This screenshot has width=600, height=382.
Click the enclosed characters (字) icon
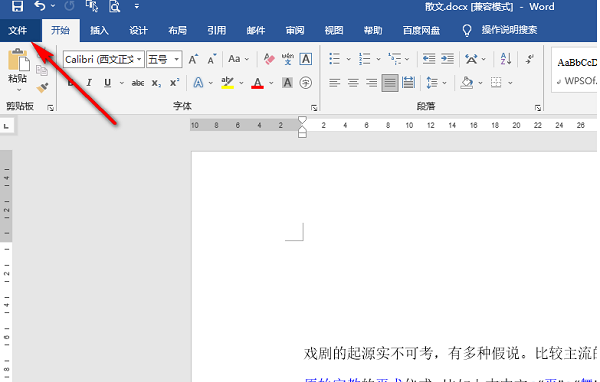305,83
